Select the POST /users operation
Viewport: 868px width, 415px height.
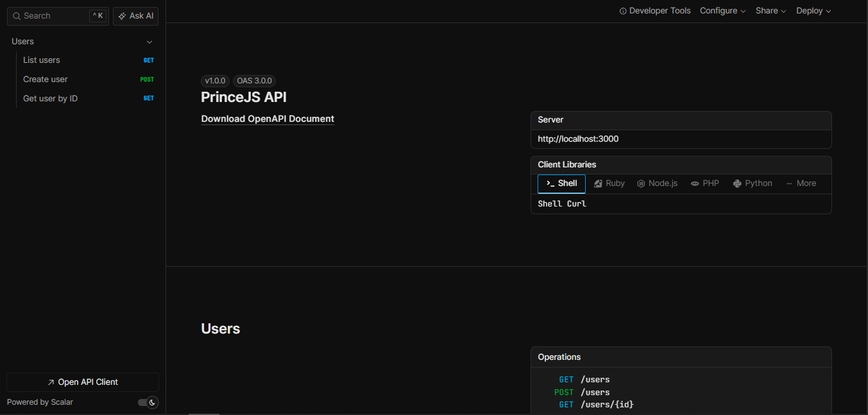point(583,392)
